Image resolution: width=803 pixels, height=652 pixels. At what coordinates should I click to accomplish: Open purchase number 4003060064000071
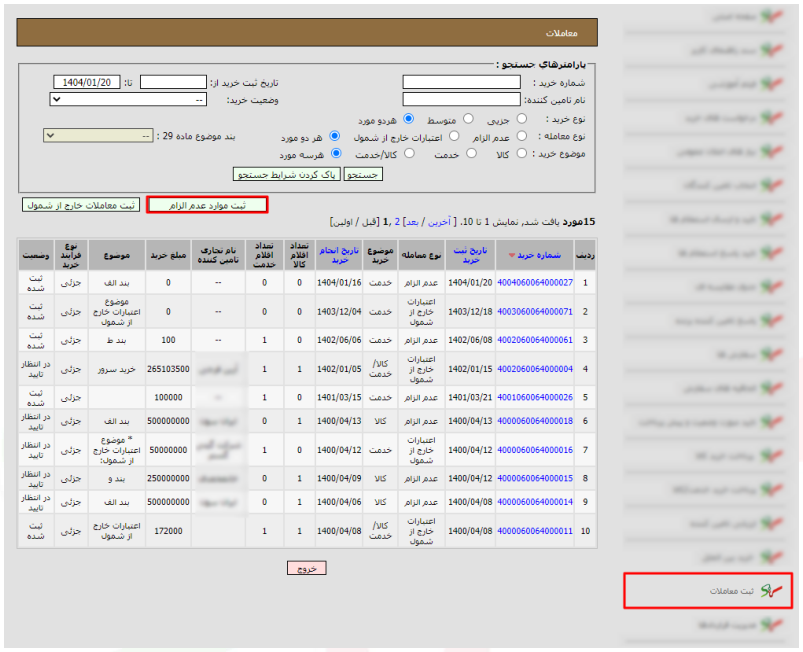535,311
